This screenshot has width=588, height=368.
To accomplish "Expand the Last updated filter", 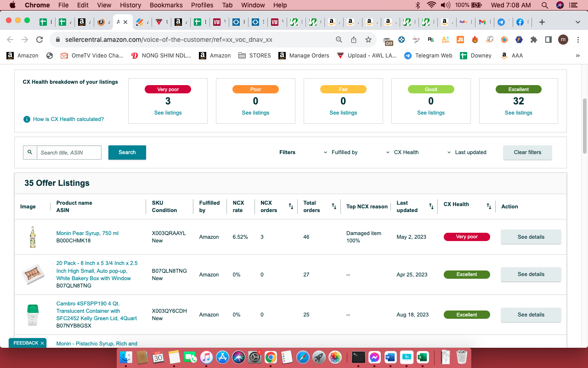I will (x=467, y=152).
